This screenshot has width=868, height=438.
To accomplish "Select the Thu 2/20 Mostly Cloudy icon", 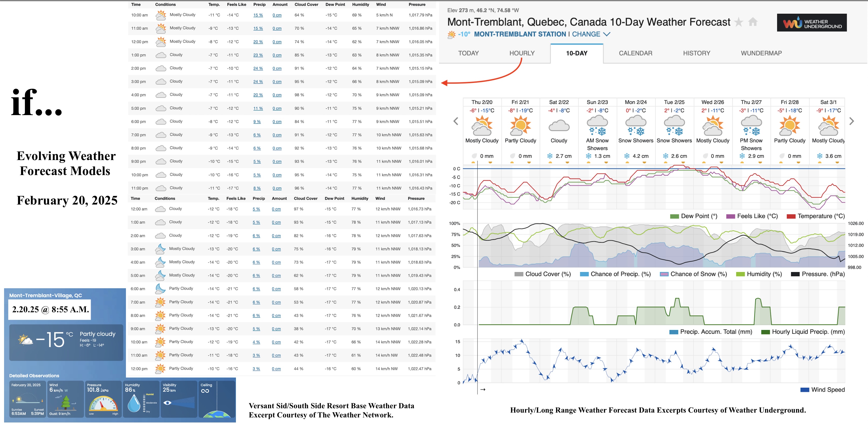I will [x=482, y=126].
